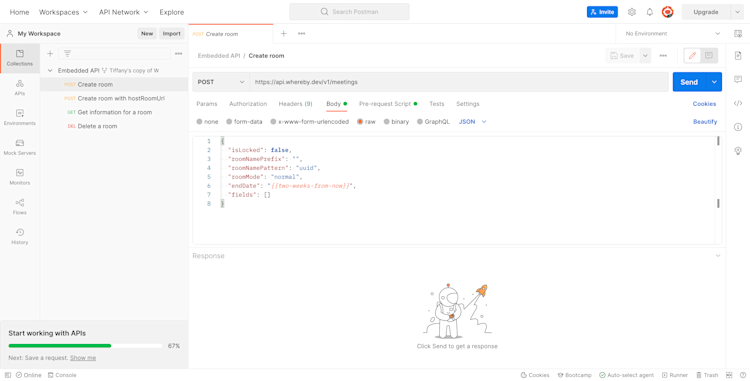Select the binary body radio option
750x381 pixels.
pyautogui.click(x=397, y=122)
